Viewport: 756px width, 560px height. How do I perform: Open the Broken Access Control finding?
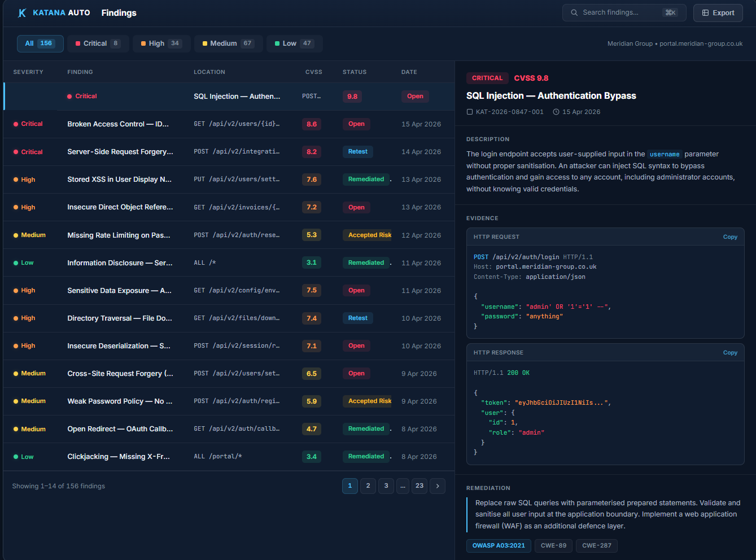click(229, 124)
